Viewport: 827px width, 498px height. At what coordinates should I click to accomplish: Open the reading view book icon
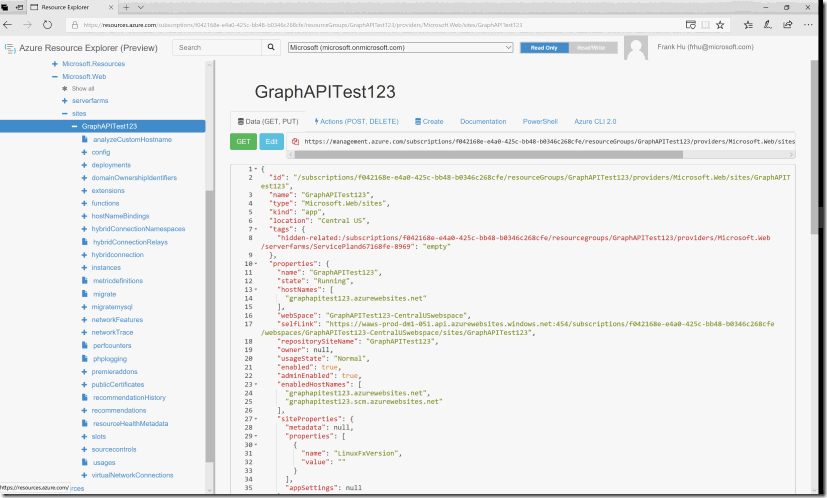[x=705, y=25]
